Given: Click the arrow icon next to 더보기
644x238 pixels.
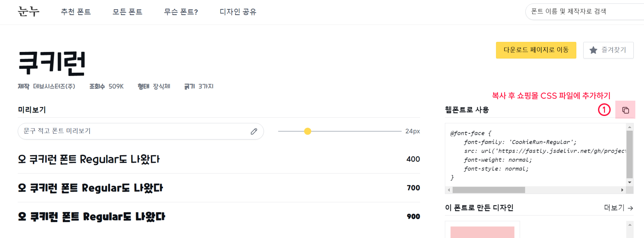Looking at the screenshot, I should [x=630, y=208].
